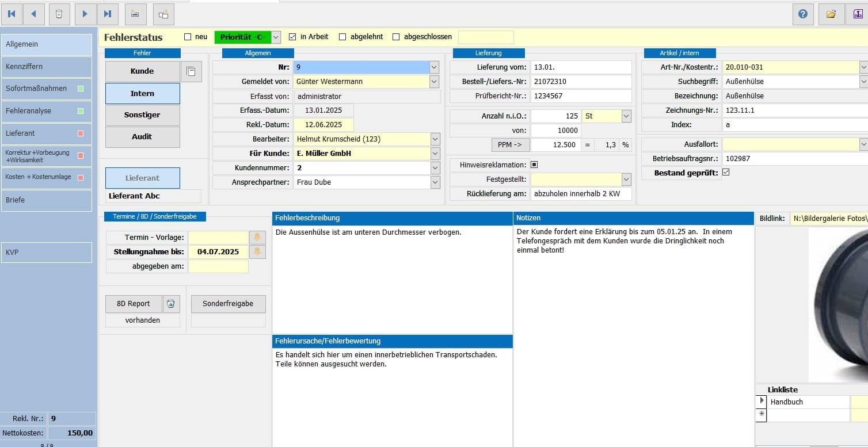The height and width of the screenshot is (447, 868).
Task: Click the green Priorität color field
Action: click(242, 37)
